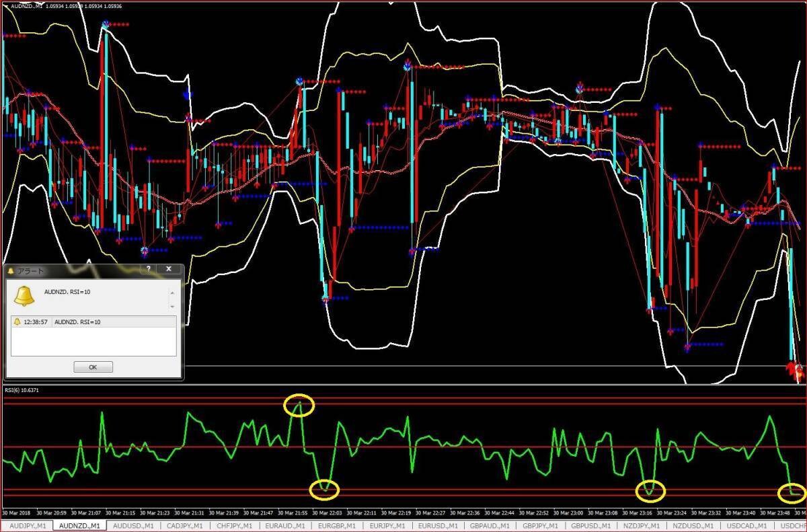This screenshot has width=807, height=532.
Task: Click OK in the alert dialog
Action: tap(93, 367)
